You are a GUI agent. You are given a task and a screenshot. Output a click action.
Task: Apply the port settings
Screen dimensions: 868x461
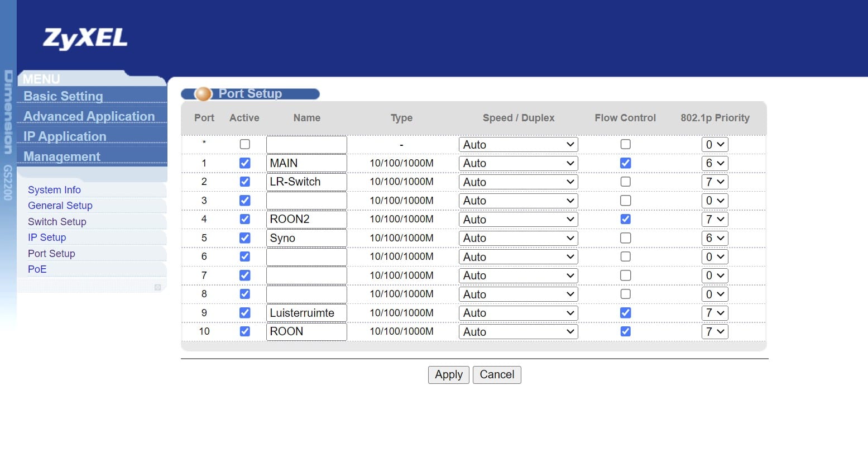(449, 374)
